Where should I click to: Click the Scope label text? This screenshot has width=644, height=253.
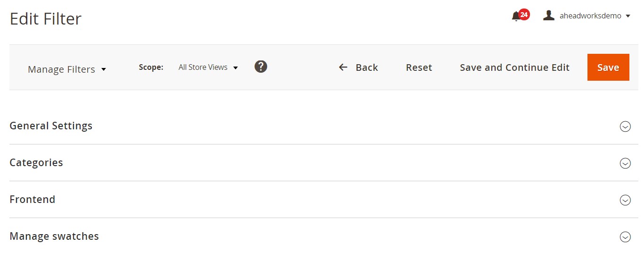151,67
